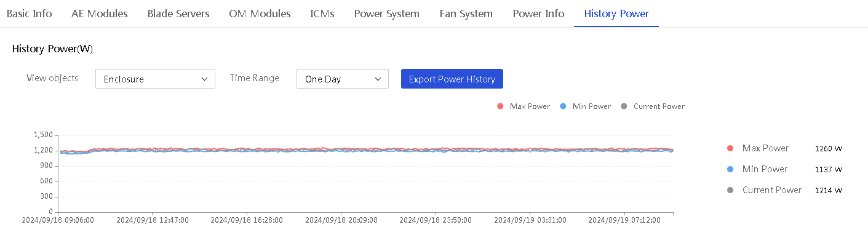The height and width of the screenshot is (243, 868).
Task: Click the 2024/09/18 20:09:00 axis label
Action: 341,220
